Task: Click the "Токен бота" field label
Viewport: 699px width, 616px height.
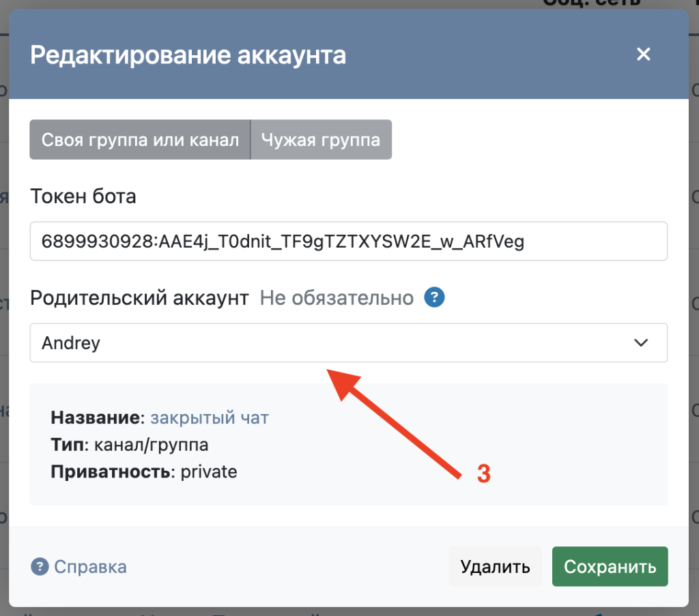Action: pyautogui.click(x=83, y=197)
